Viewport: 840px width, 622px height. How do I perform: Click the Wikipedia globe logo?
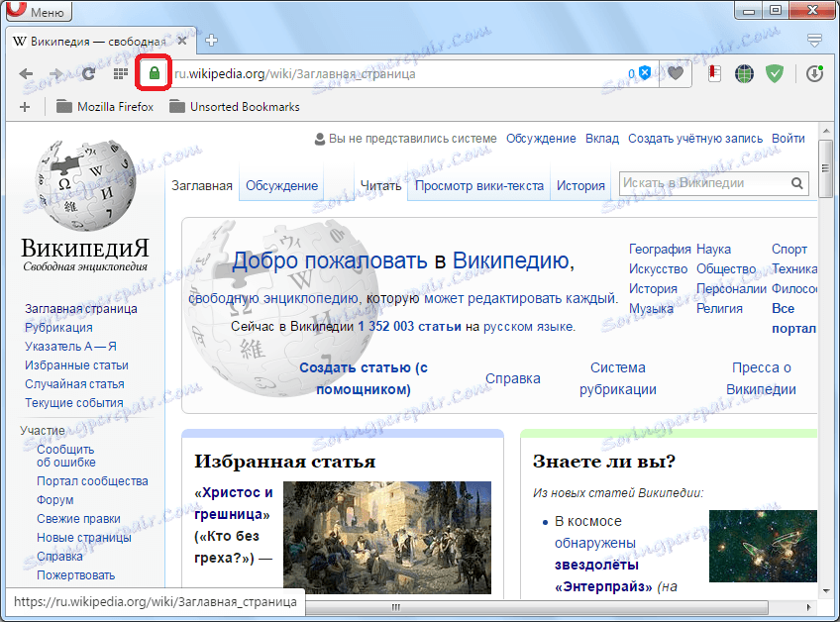(84, 185)
